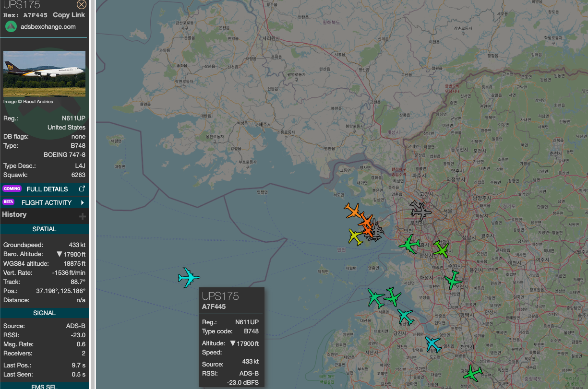Click the vertical rate -1536 ft/min value
The height and width of the screenshot is (389, 588).
pyautogui.click(x=69, y=272)
